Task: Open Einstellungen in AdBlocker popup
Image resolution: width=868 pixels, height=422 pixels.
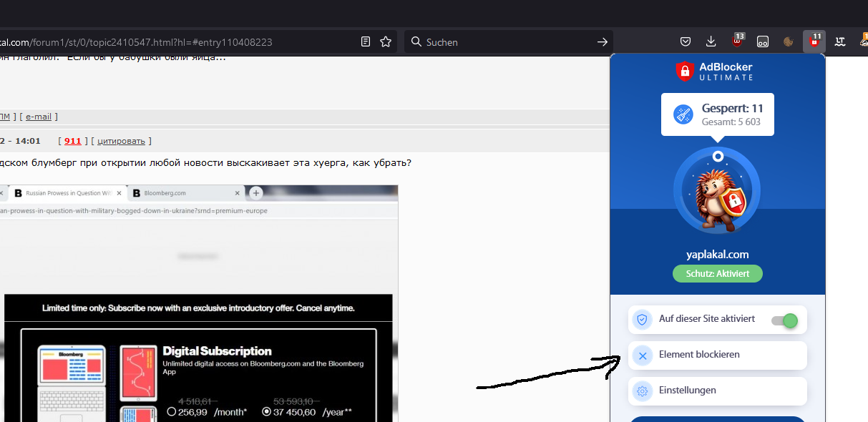Action: (717, 391)
